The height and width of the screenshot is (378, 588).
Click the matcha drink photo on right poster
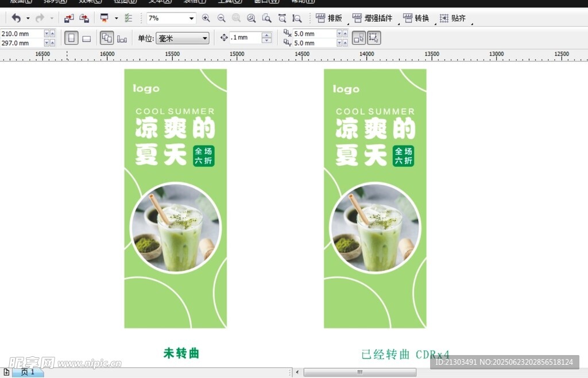[375, 228]
